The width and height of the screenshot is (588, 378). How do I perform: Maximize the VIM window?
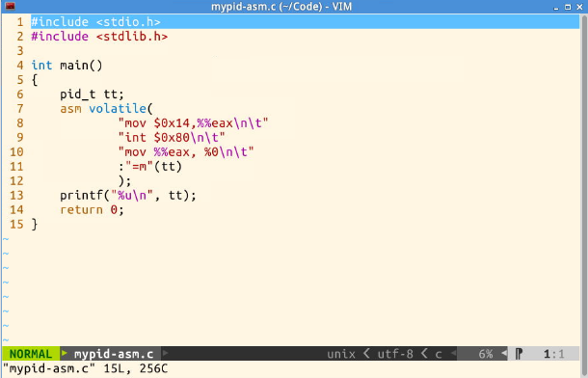[568, 7]
